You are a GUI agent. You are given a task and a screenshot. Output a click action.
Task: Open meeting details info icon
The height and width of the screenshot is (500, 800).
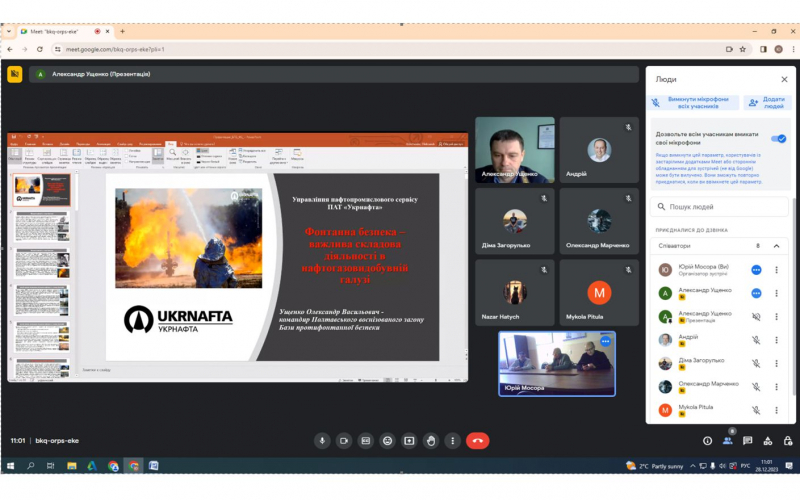pos(708,441)
